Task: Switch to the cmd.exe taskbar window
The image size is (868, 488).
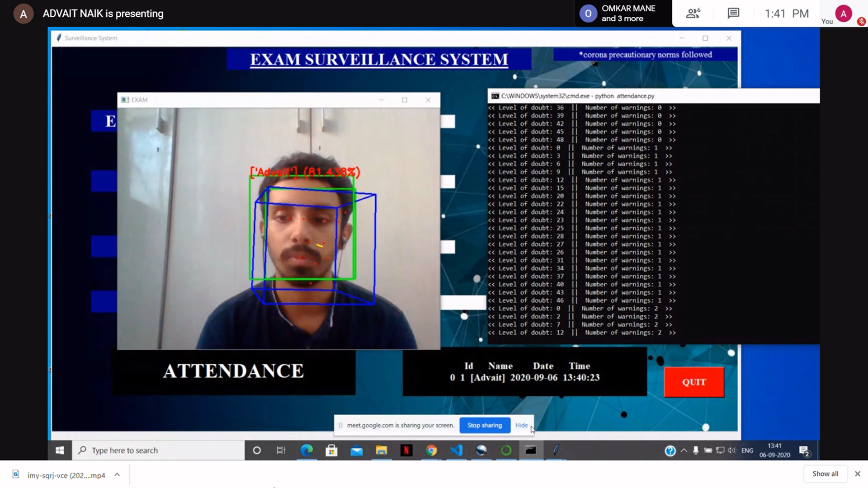Action: coord(530,450)
